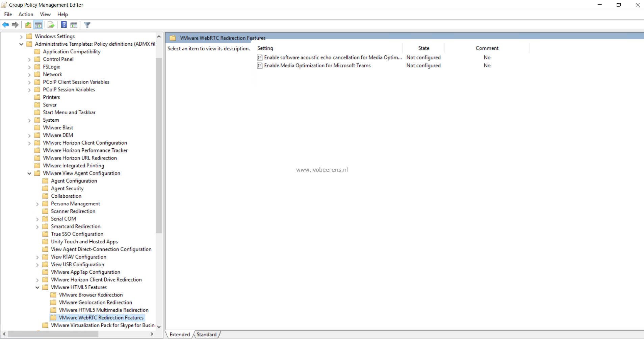This screenshot has height=339, width=644.
Task: Select Start Menu and Taskbar tree item
Action: (69, 112)
